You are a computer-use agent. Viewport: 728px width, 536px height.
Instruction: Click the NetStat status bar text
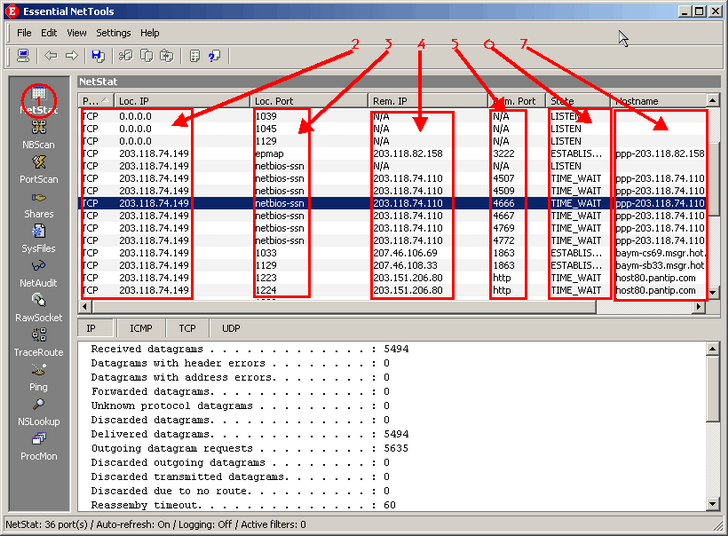pos(156,525)
